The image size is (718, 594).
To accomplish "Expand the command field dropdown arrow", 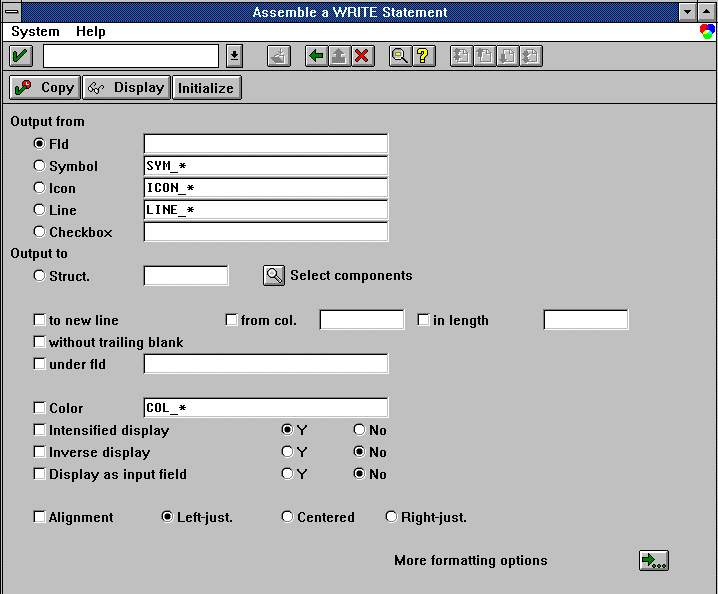I will pos(233,56).
